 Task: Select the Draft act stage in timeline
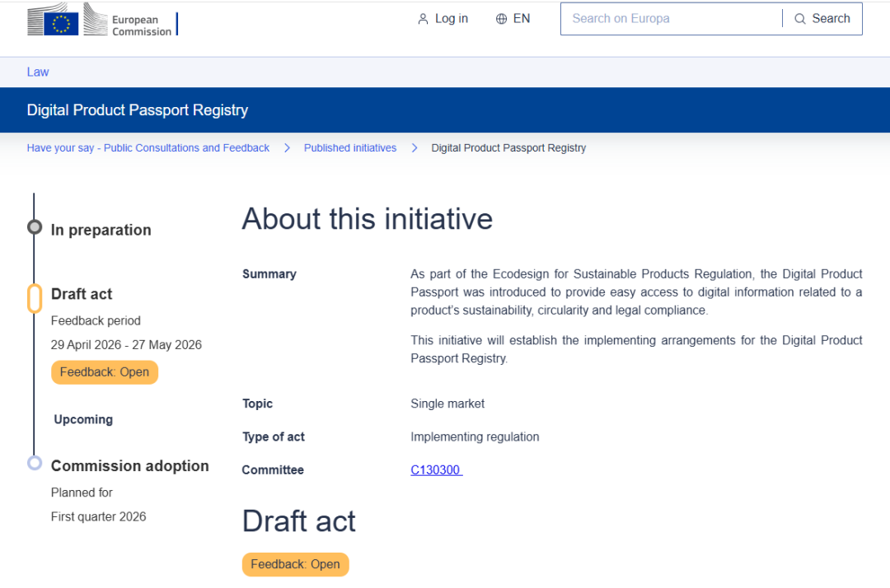click(82, 294)
